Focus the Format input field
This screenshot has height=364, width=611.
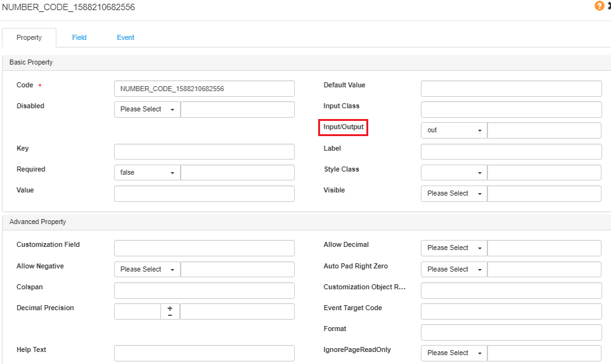(511, 332)
